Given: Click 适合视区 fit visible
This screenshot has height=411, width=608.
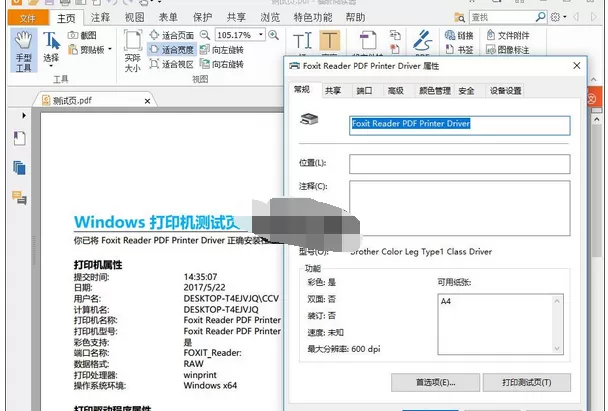Looking at the screenshot, I should [171, 64].
